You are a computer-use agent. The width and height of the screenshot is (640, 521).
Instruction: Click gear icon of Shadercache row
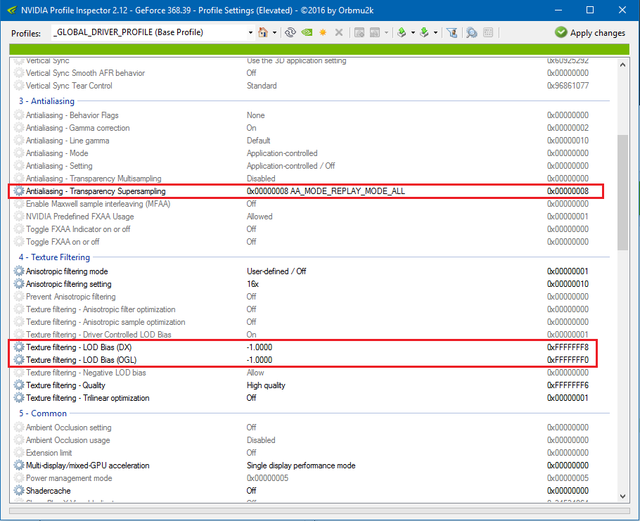pyautogui.click(x=19, y=490)
